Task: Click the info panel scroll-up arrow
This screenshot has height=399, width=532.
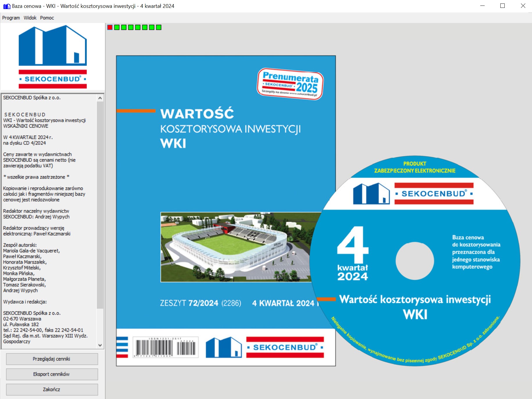Action: point(100,98)
